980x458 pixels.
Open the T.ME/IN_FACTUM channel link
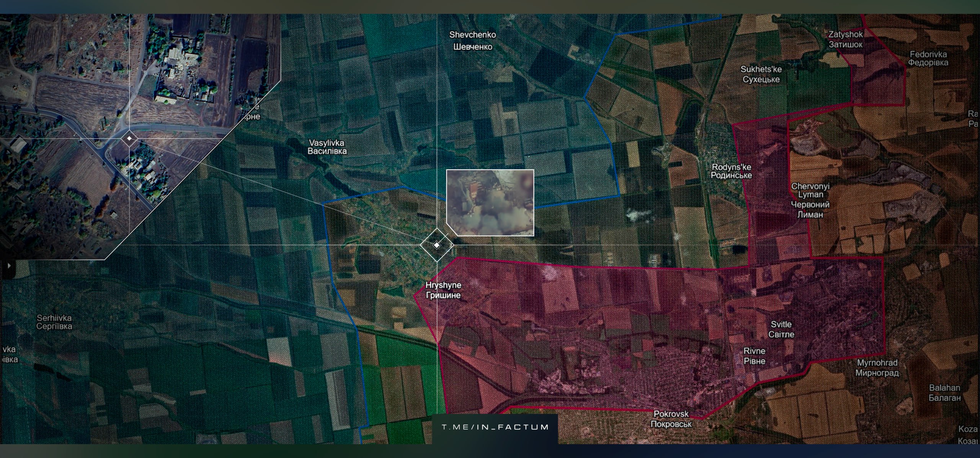tap(495, 427)
